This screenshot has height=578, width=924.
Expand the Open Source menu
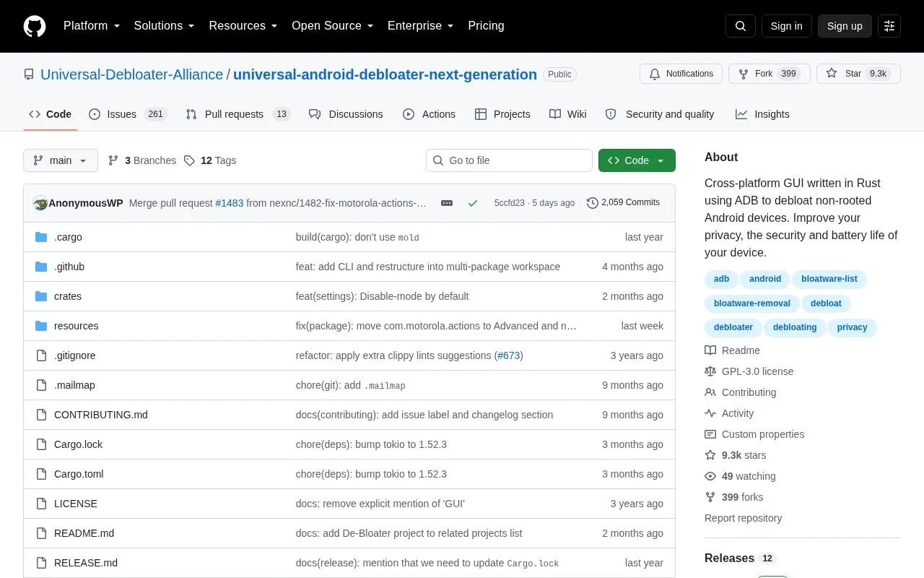coord(332,26)
